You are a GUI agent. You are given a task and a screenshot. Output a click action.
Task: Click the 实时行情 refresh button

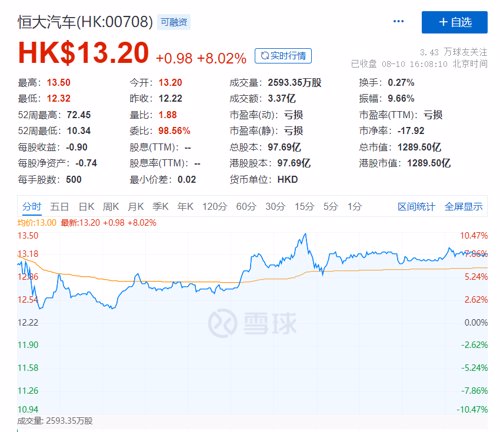[x=283, y=56]
